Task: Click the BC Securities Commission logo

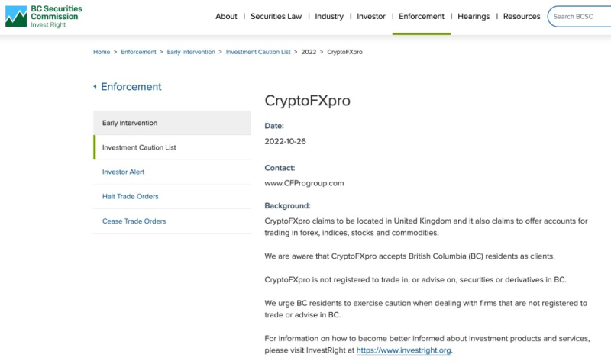Action: coord(44,16)
